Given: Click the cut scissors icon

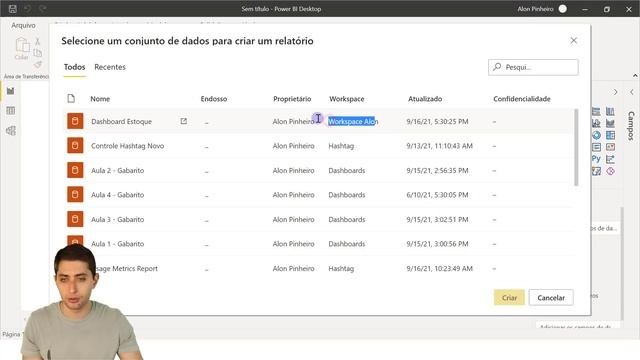Looking at the screenshot, I should [x=38, y=41].
